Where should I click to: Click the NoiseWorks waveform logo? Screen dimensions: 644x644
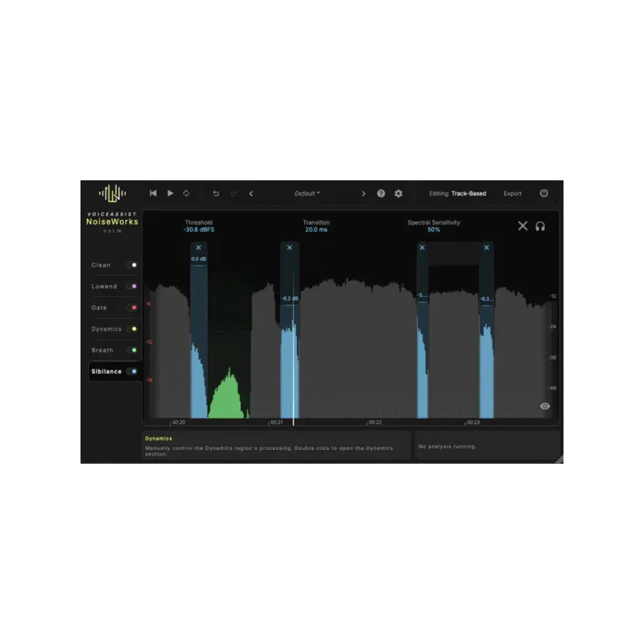112,193
